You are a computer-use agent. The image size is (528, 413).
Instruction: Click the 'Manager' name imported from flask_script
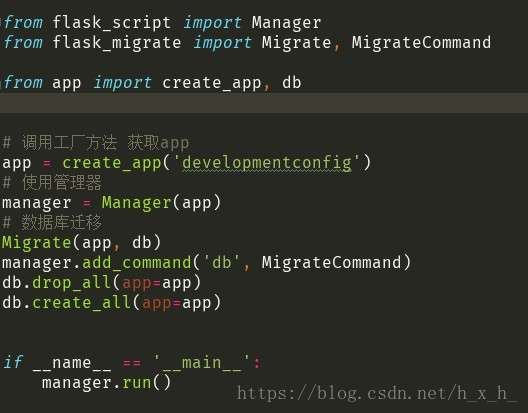click(x=287, y=23)
